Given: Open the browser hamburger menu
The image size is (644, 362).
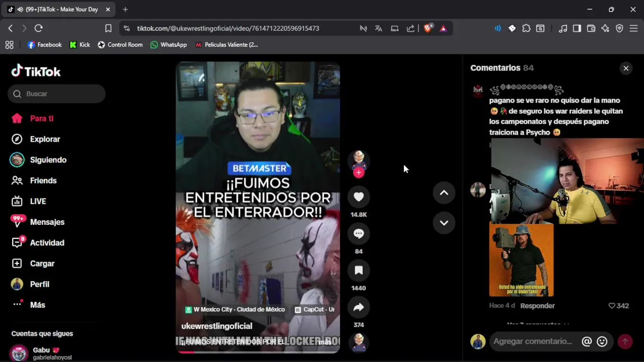Looking at the screenshot, I should (633, 28).
